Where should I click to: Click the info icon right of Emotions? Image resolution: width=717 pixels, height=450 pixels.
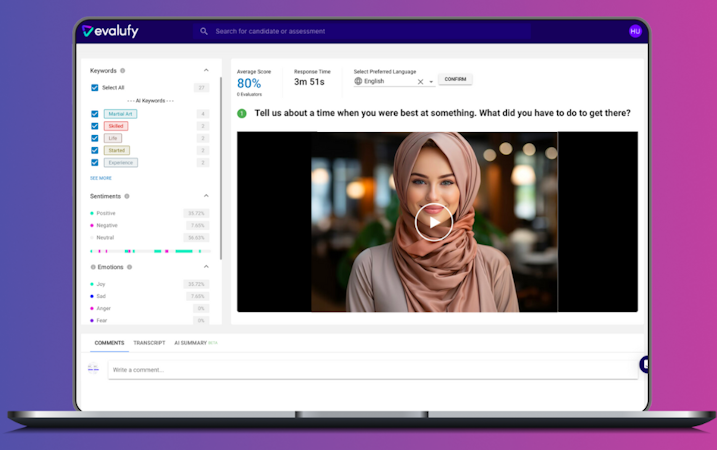point(129,267)
